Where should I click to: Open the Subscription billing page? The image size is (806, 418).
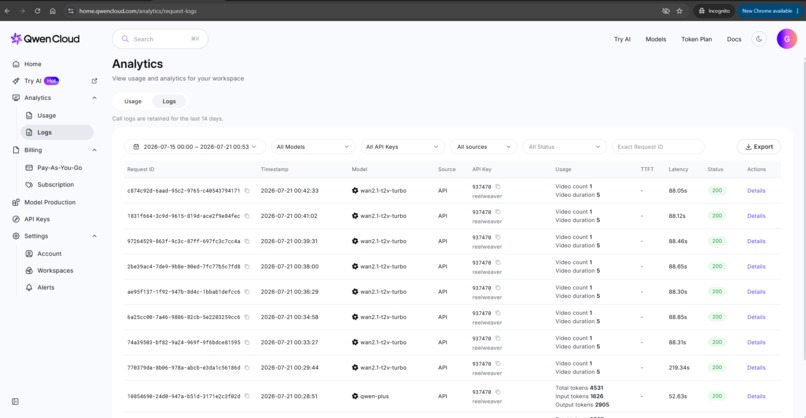click(x=55, y=185)
